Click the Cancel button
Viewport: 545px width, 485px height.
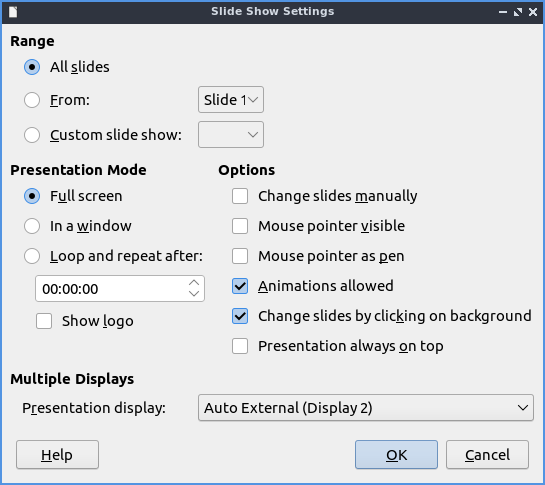click(x=487, y=455)
